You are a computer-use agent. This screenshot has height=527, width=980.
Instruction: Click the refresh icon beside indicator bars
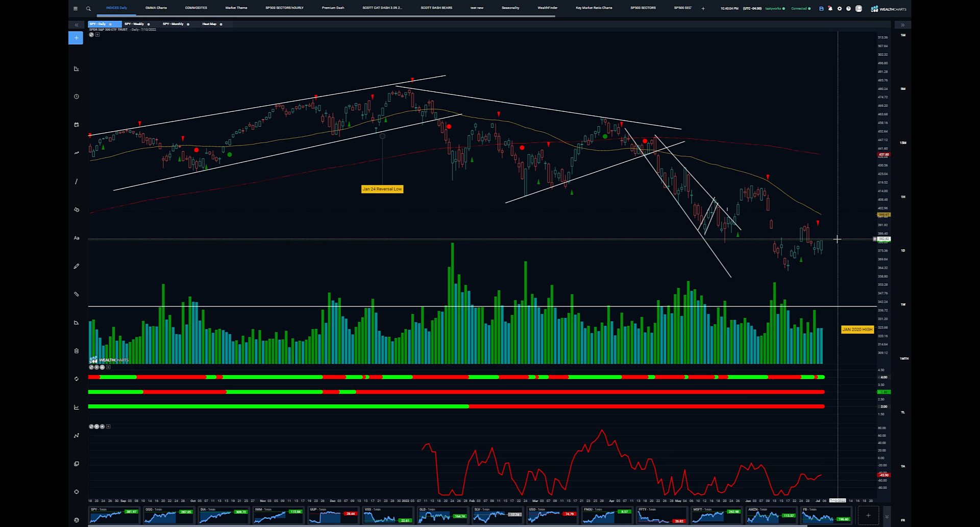click(77, 379)
